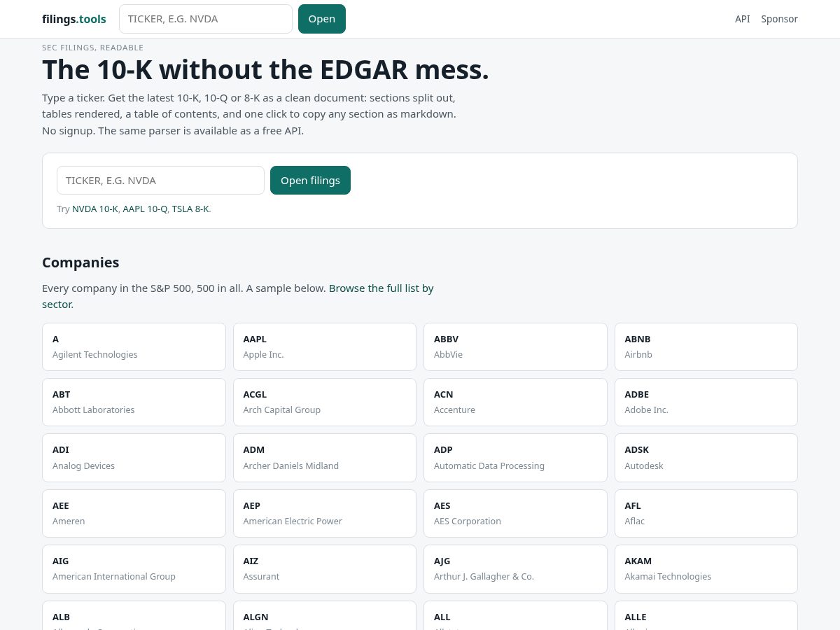
Task: Open the ABBV AbbVie card
Action: pyautogui.click(x=515, y=346)
